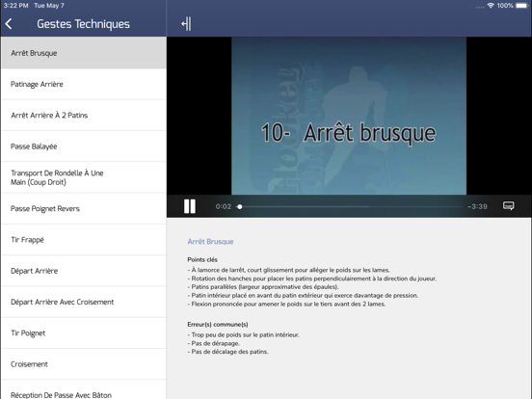Click the line 'Pas de dérapage.'
This screenshot has width=532, height=399.
click(x=213, y=343)
